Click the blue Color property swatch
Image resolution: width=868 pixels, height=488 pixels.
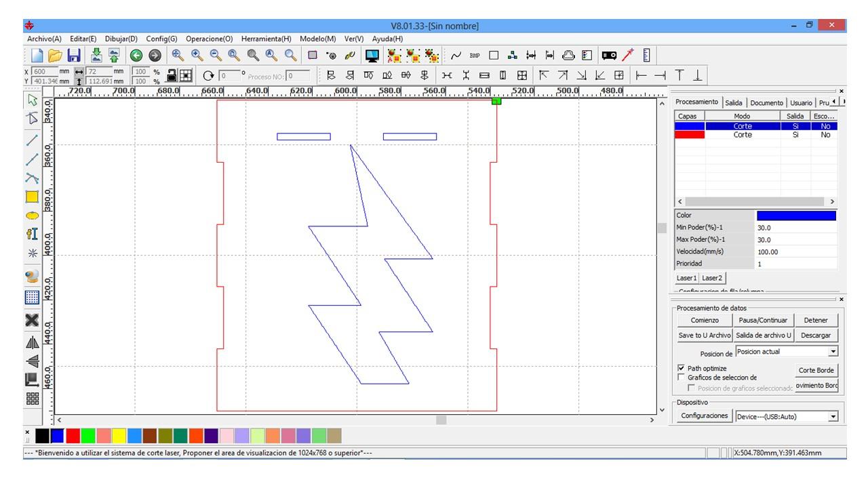point(796,216)
